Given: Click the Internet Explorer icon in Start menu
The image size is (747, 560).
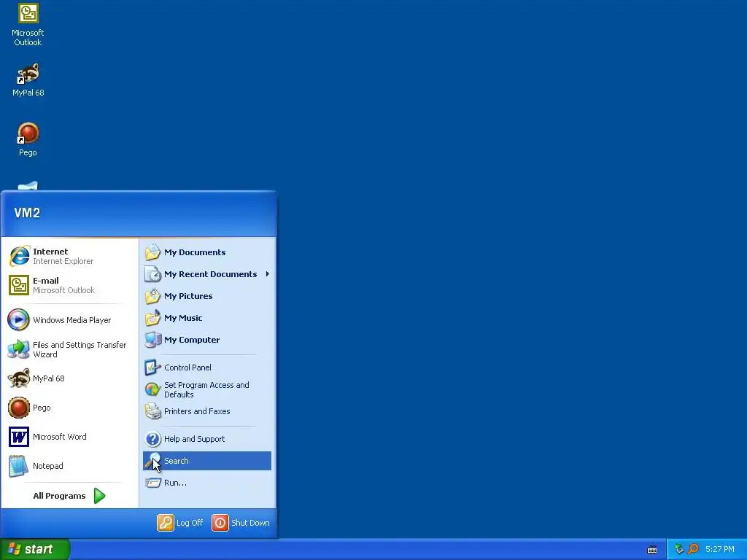Looking at the screenshot, I should click(x=19, y=256).
